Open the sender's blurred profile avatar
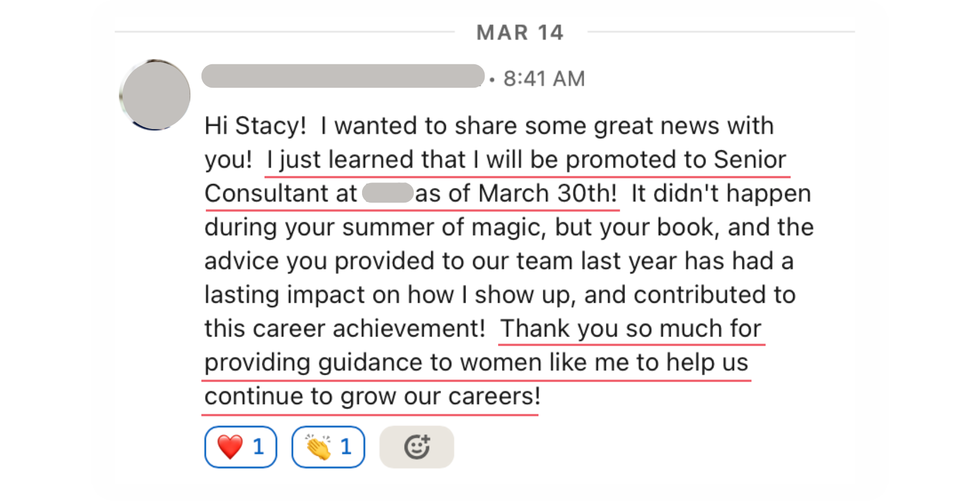This screenshot has height=501, width=980. click(x=155, y=95)
